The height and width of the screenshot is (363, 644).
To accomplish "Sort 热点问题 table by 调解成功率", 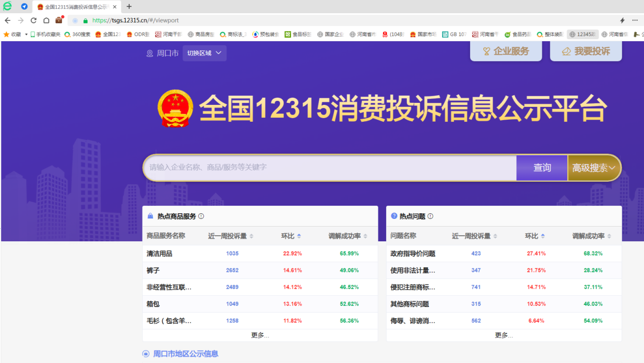I will [609, 236].
